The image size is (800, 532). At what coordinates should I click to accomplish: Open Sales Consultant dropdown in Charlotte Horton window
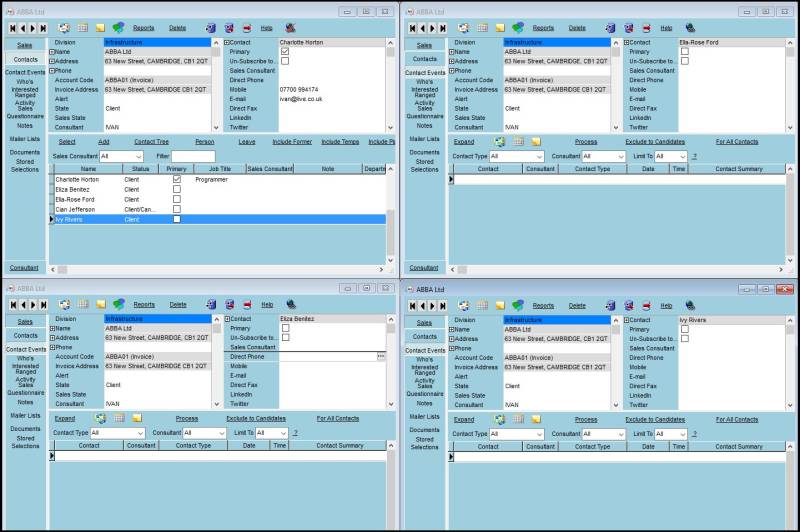tap(138, 156)
